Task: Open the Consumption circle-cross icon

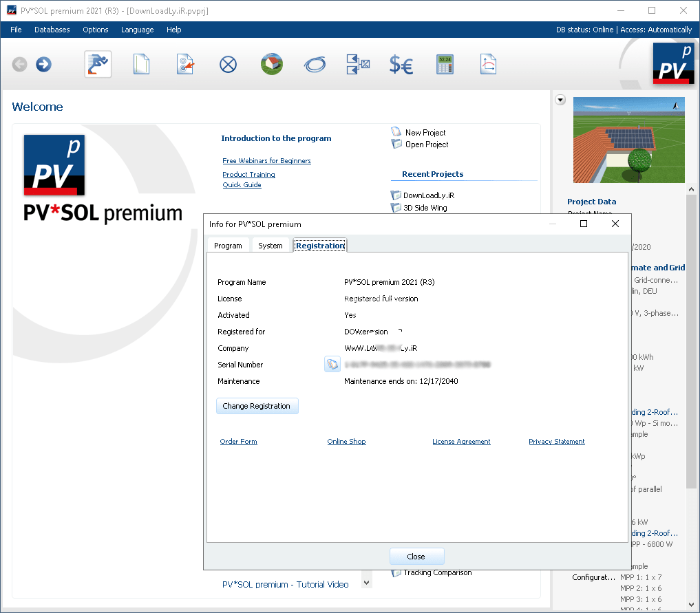Action: [228, 65]
